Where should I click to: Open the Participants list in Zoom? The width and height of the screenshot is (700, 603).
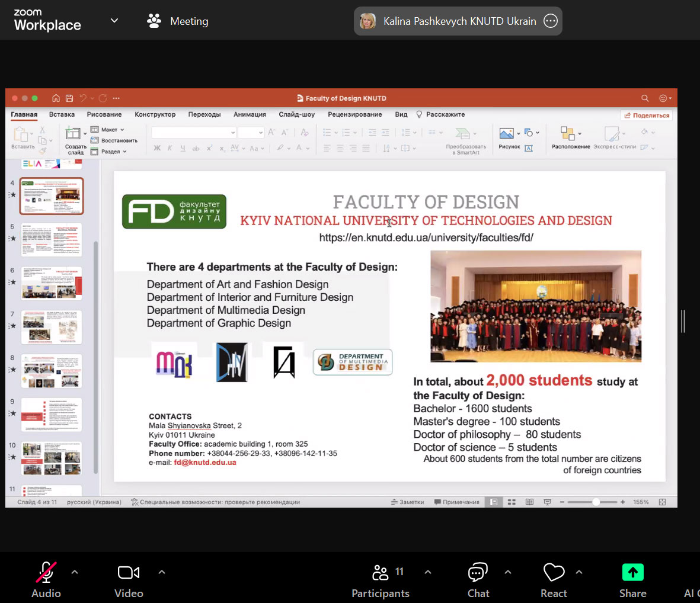pyautogui.click(x=381, y=579)
